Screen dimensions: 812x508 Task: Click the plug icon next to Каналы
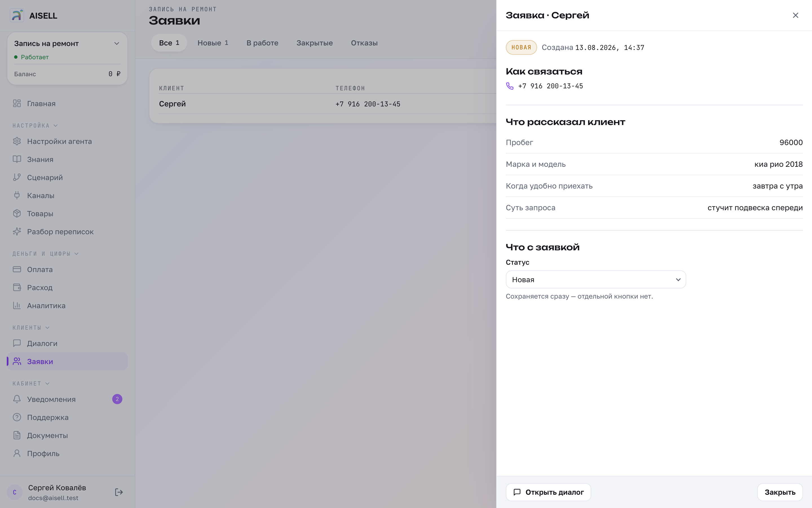[x=17, y=196]
